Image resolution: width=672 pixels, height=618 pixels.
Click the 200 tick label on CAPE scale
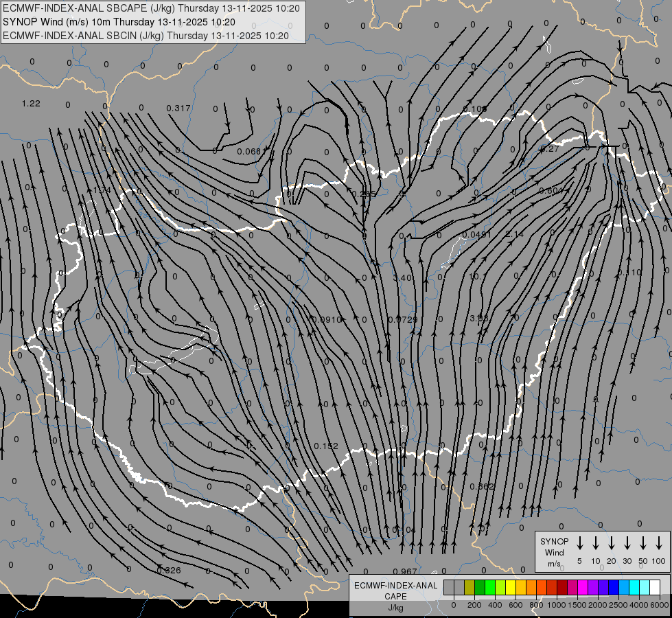point(474,605)
